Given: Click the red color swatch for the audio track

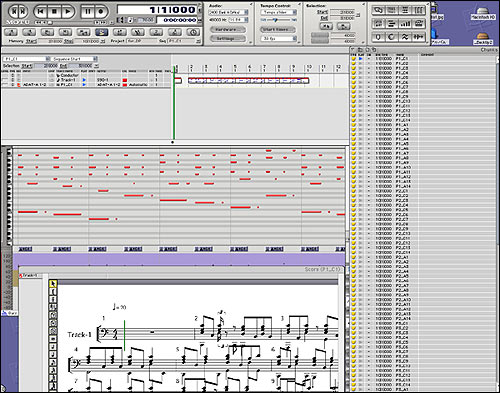Looking at the screenshot, I should (125, 85).
